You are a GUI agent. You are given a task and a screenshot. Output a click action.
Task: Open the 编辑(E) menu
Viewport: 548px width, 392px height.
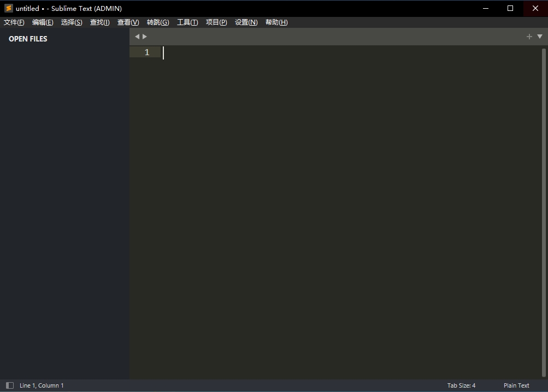coord(43,22)
